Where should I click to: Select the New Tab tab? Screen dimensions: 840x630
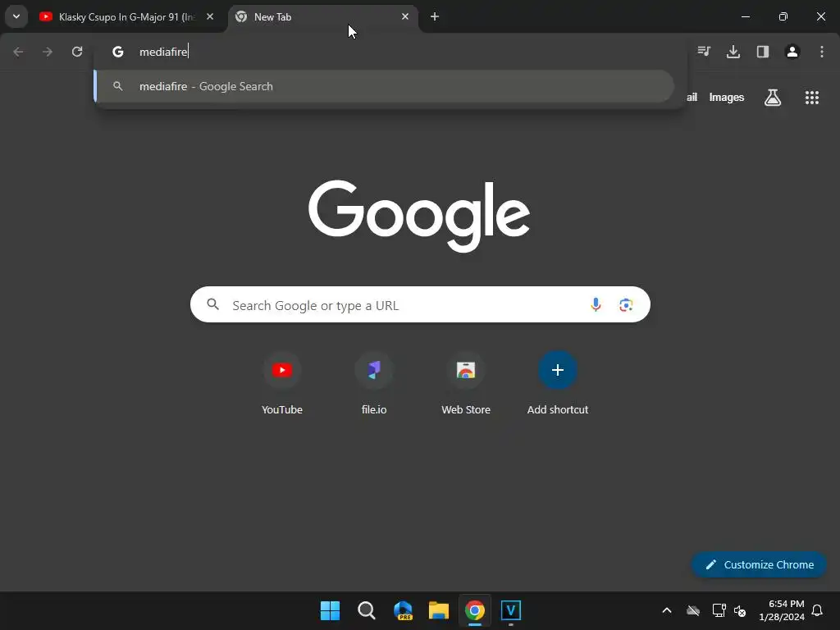pyautogui.click(x=323, y=16)
